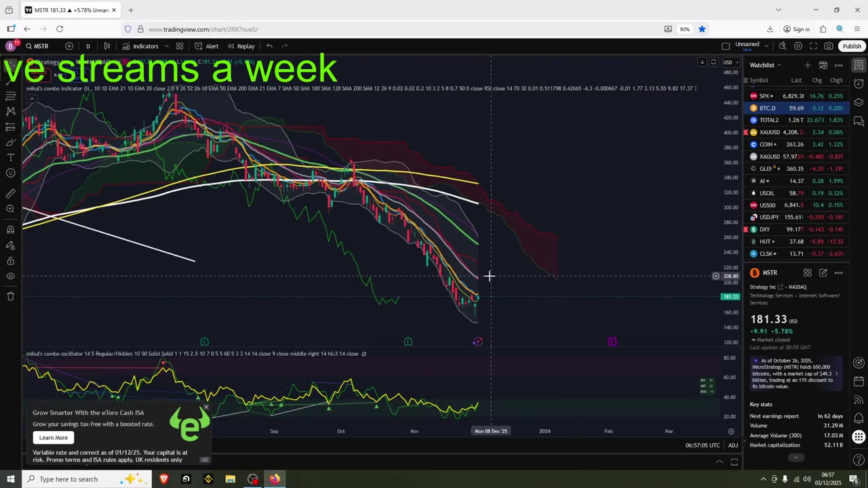
Task: Reload the browser page
Action: point(60,29)
